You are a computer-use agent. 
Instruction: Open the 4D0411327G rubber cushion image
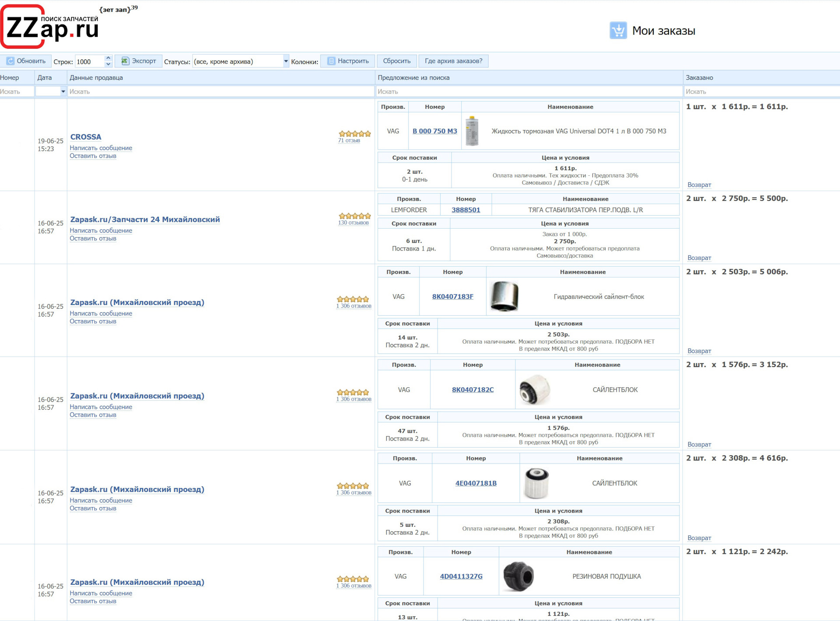pos(518,576)
